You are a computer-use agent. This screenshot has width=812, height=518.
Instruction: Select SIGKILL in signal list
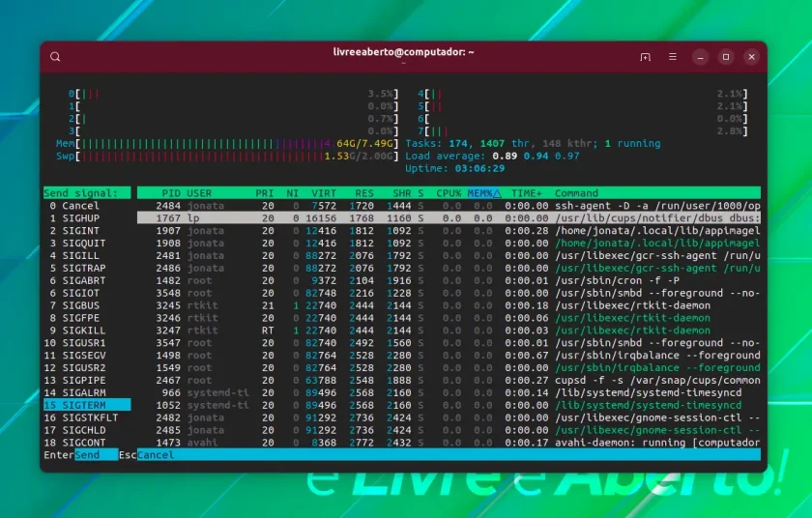point(87,331)
